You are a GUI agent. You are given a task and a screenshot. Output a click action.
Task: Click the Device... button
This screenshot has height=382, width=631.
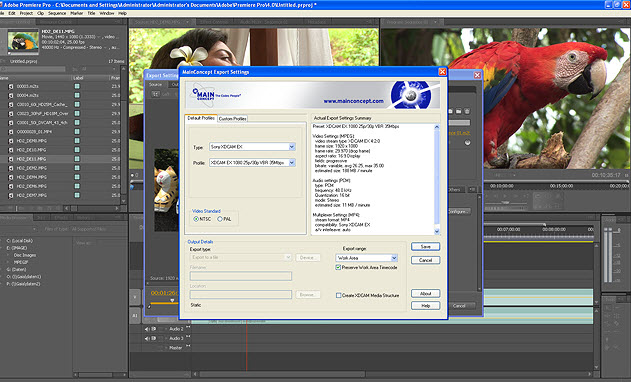pos(308,257)
